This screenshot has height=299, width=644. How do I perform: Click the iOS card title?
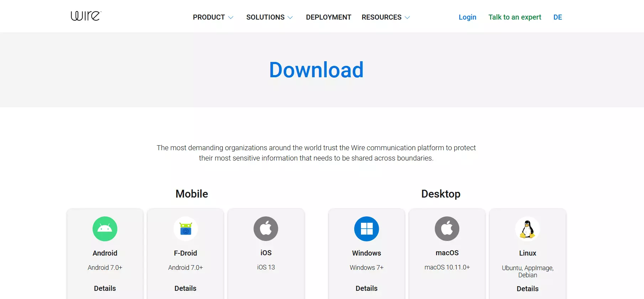click(266, 253)
